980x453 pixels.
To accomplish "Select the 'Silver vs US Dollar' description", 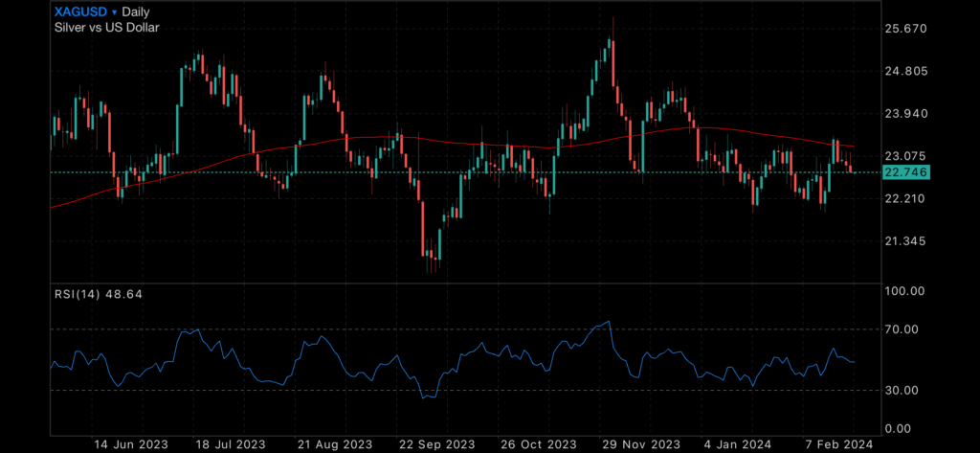I will coord(107,27).
